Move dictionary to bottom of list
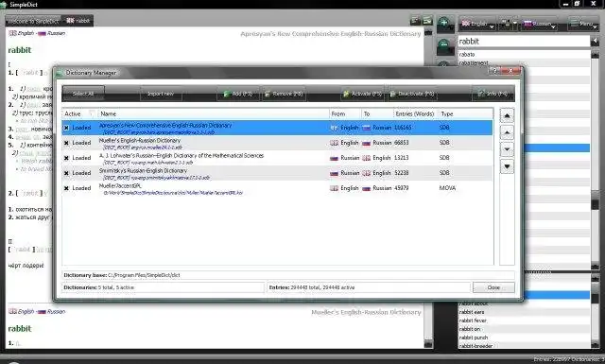 (x=507, y=166)
